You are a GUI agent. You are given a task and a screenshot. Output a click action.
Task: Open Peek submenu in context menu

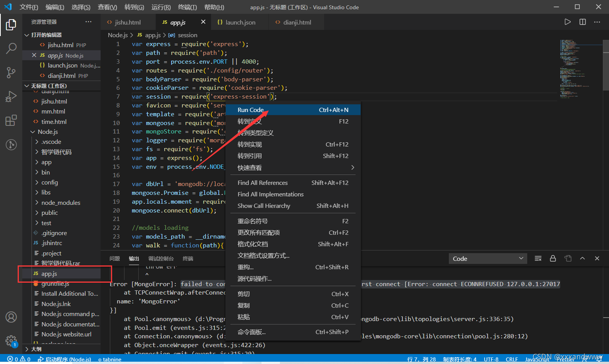click(x=293, y=168)
